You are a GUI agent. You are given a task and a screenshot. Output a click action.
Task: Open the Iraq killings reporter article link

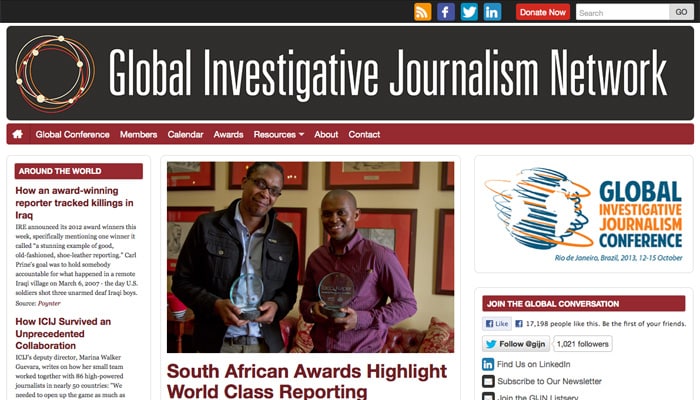(x=75, y=203)
